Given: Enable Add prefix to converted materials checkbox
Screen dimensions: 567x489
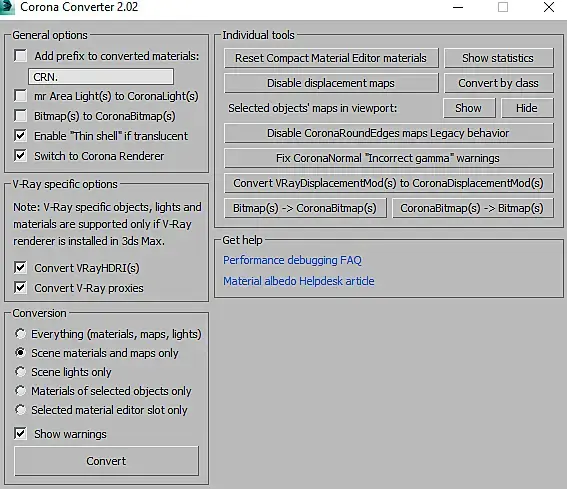Looking at the screenshot, I should click(x=20, y=56).
